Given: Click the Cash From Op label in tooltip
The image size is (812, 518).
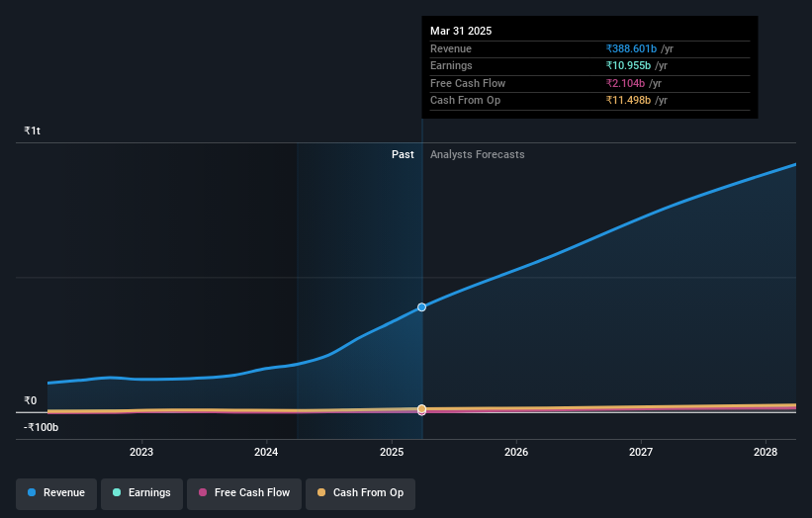Looking at the screenshot, I should 465,101.
